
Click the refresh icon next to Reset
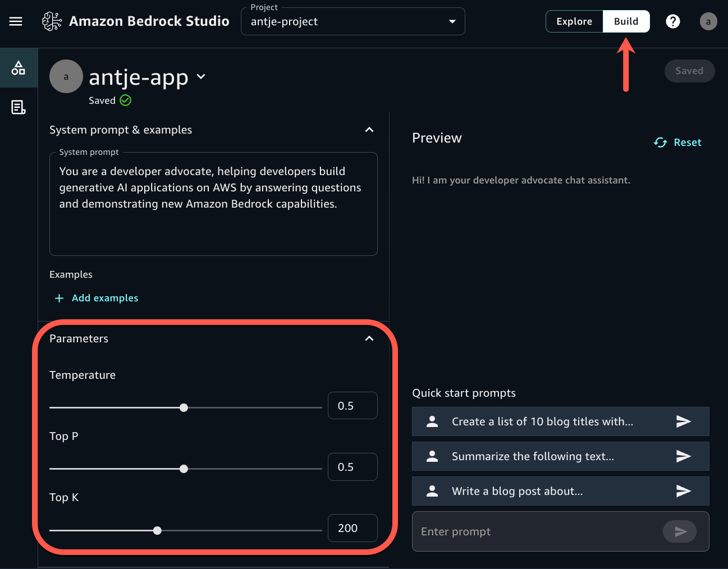[660, 143]
